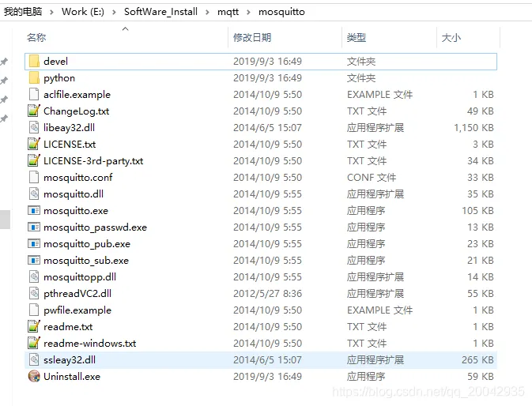Select the python folder name
This screenshot has width=532, height=406.
point(59,78)
